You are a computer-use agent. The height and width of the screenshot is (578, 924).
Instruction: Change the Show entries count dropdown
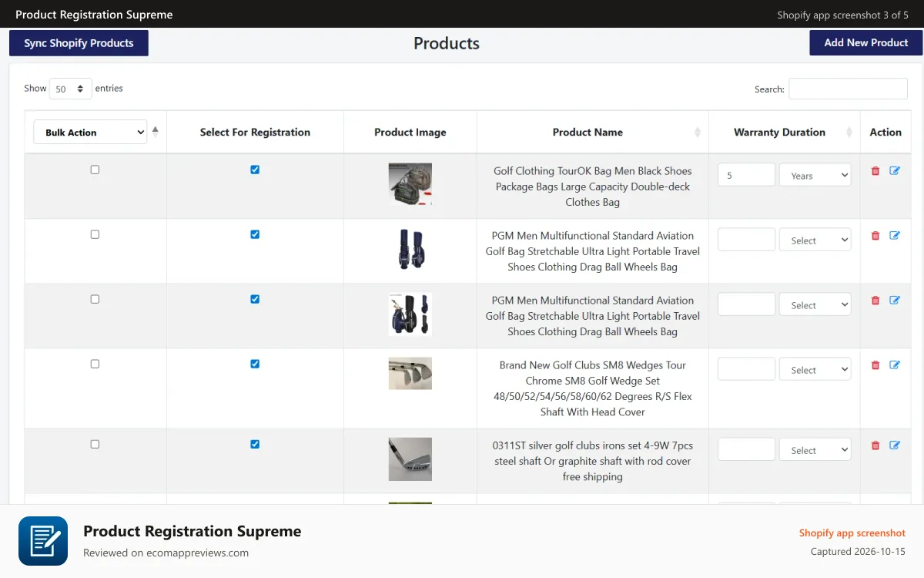71,89
